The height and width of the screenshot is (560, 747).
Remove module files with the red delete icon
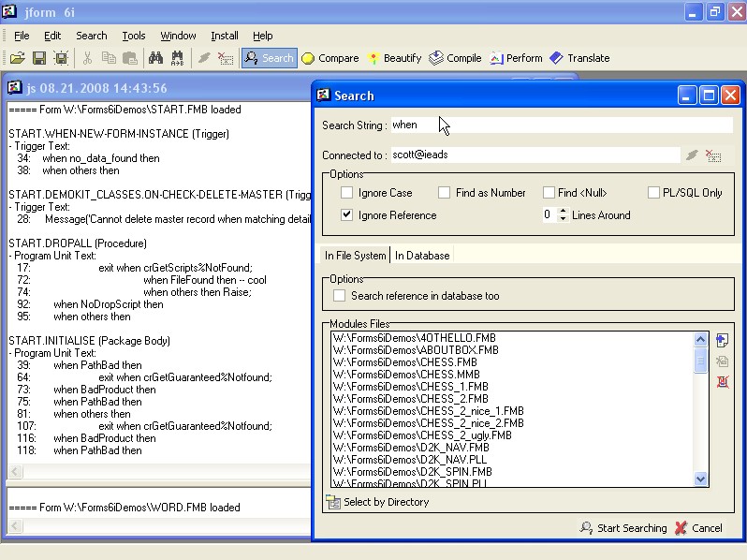[x=723, y=382]
